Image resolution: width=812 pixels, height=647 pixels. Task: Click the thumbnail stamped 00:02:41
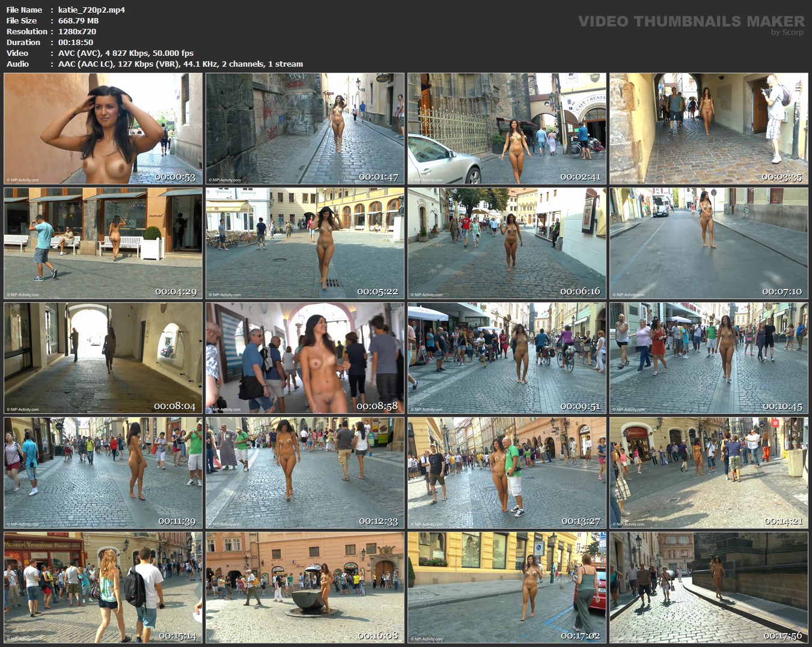(x=507, y=129)
